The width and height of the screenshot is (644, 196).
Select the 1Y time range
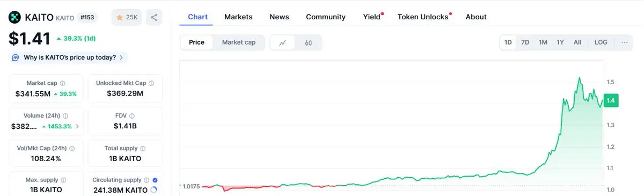560,42
